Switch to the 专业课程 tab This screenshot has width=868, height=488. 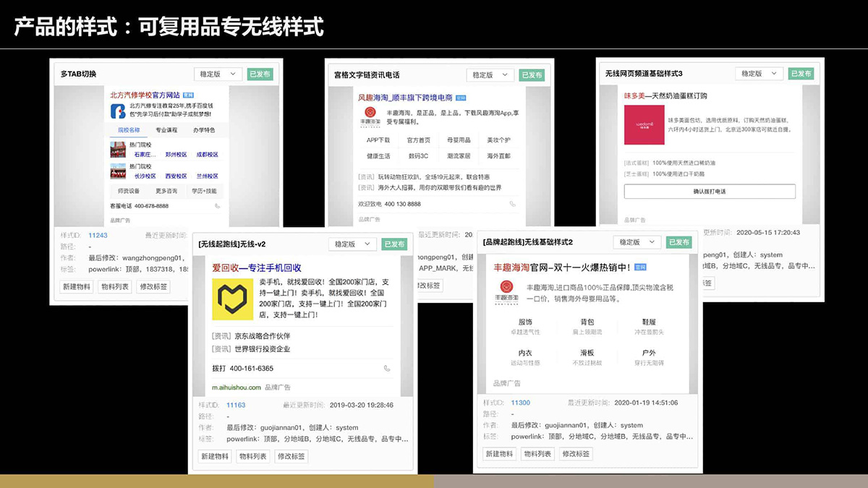tap(166, 130)
